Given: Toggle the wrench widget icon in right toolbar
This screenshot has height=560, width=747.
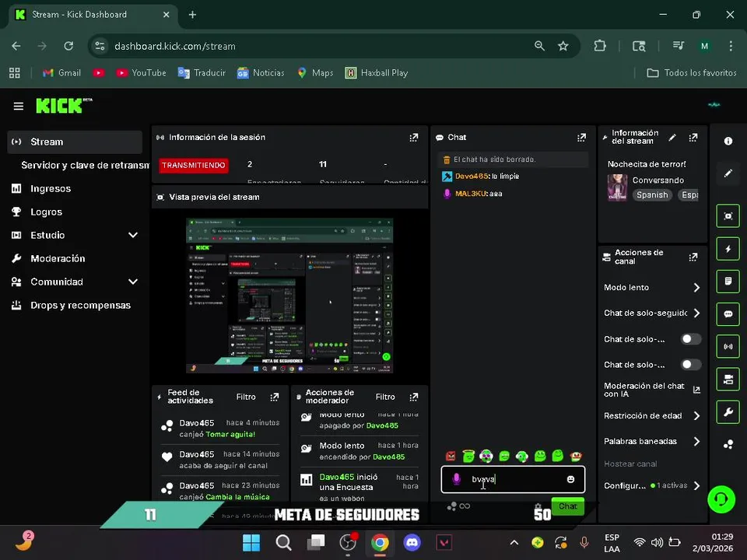Looking at the screenshot, I should point(728,412).
